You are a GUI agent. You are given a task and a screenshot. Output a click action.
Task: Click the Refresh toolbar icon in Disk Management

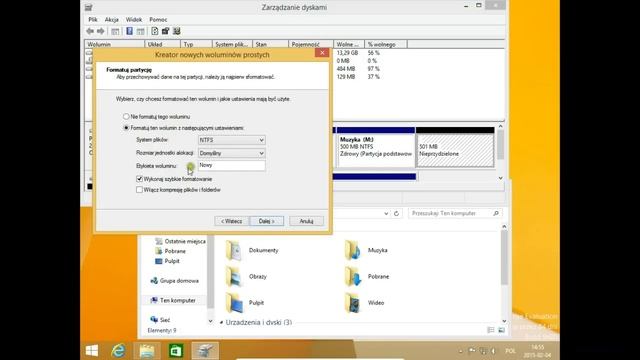point(155,31)
